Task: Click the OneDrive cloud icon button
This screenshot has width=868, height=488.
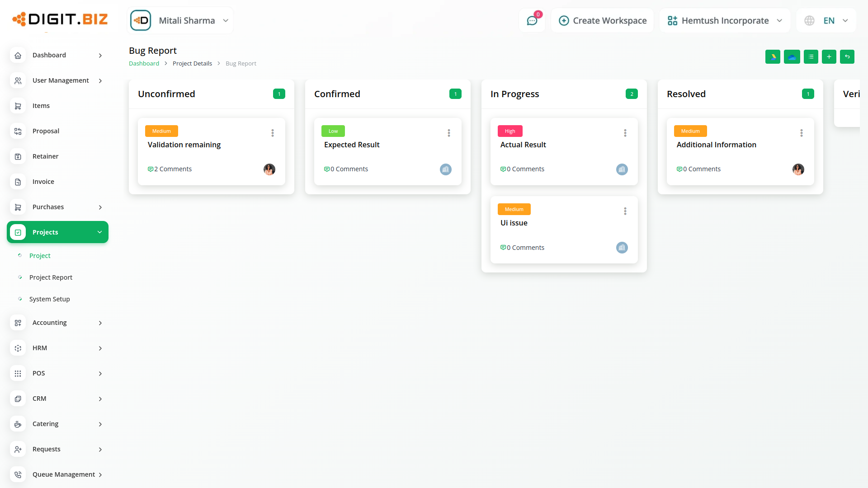Action: coord(792,57)
